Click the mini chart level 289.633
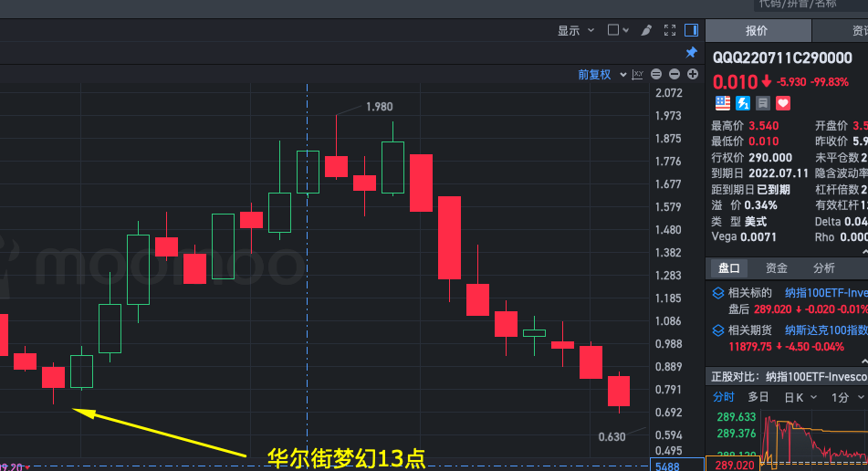 [737, 417]
